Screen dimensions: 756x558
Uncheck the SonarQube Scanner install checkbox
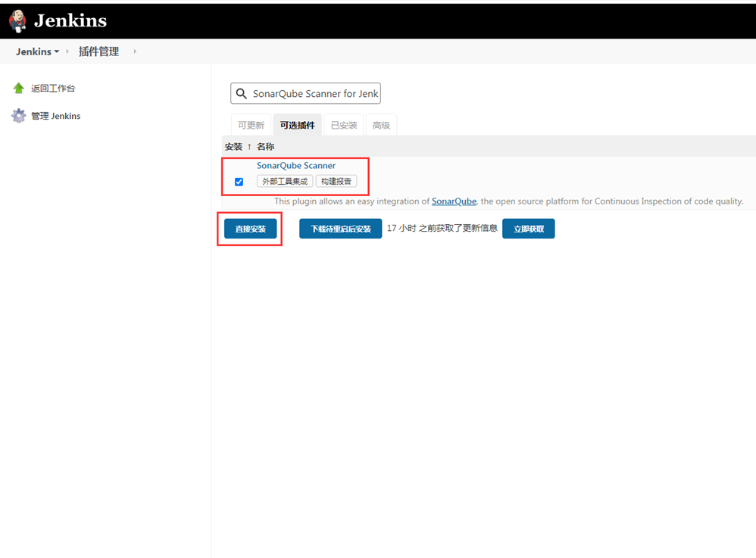click(x=239, y=182)
